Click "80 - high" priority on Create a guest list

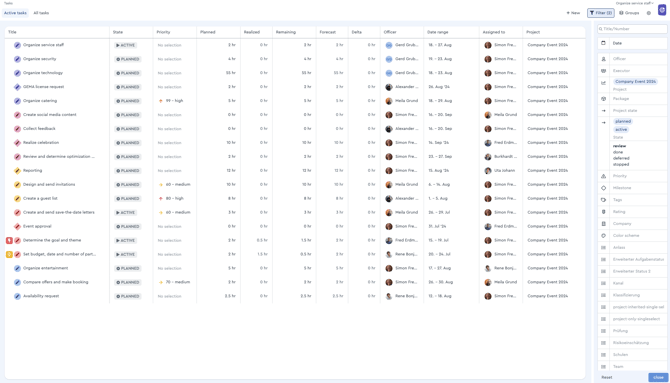(x=174, y=198)
